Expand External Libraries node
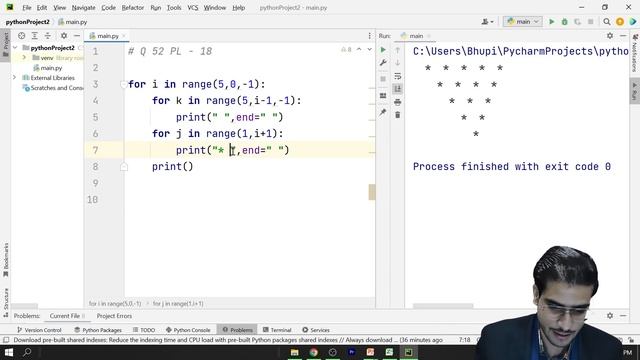This screenshot has height=360, width=640. tap(15, 78)
